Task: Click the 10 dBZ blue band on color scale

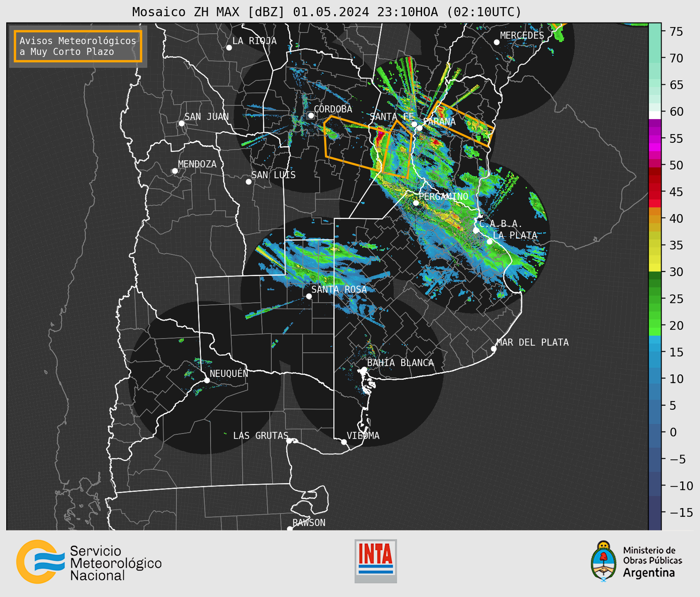Action: (654, 379)
